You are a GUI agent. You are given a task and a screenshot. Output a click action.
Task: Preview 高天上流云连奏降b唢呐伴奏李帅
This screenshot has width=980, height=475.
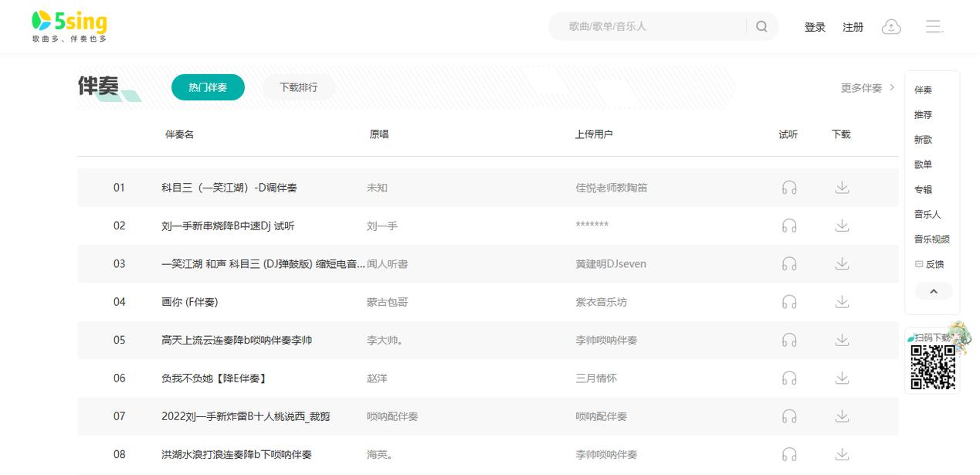point(789,340)
